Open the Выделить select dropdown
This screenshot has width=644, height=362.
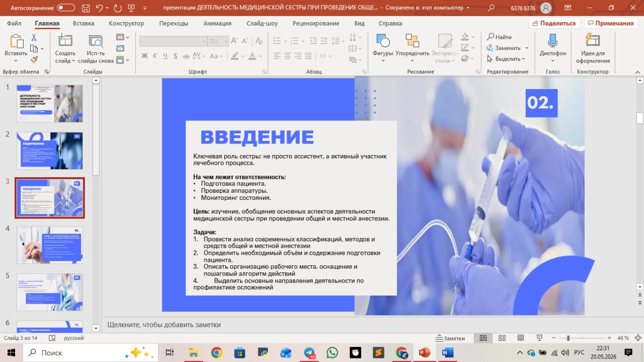[x=507, y=59]
